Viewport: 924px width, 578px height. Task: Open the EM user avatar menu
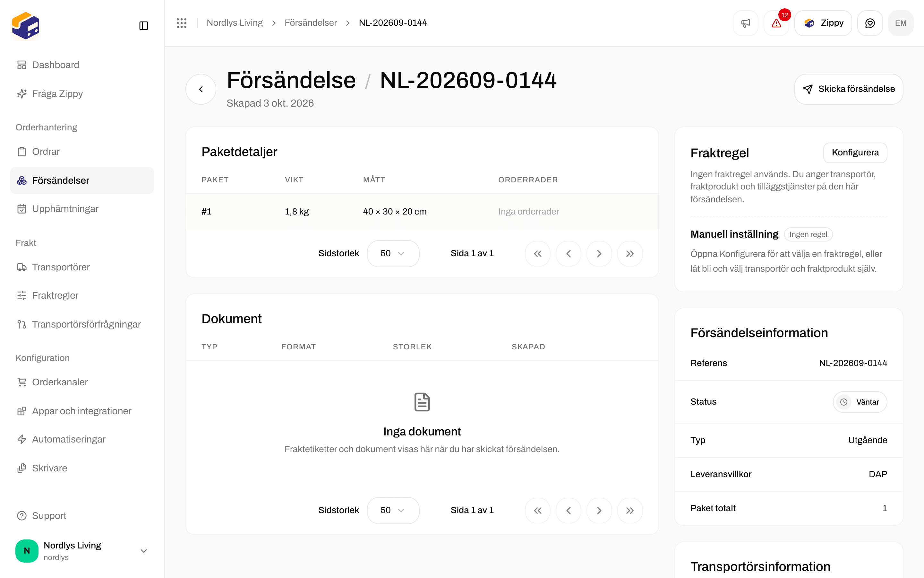point(901,23)
